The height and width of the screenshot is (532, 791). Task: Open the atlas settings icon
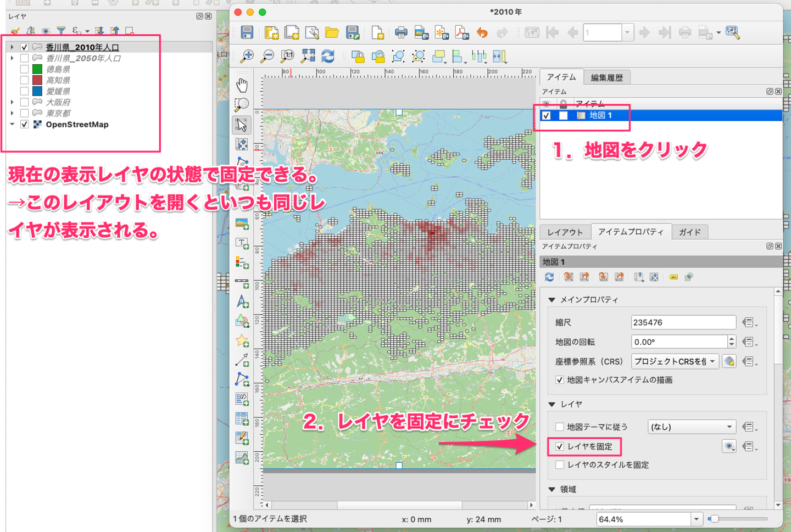pyautogui.click(x=732, y=32)
